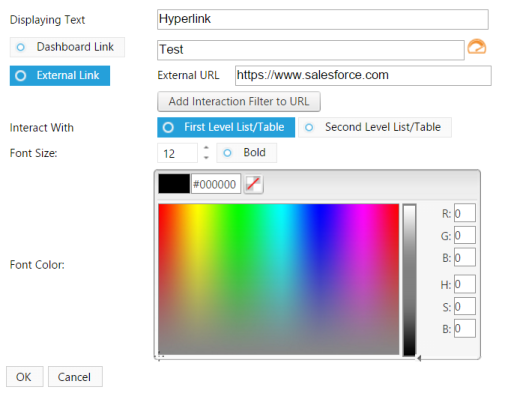
Task: Select the Dashboard Link radio option
Action: click(67, 47)
